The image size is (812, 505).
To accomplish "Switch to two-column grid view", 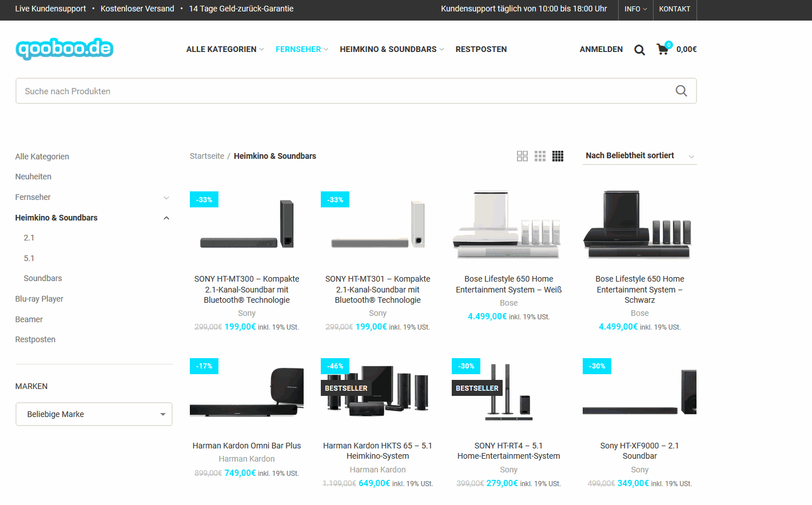I will [x=522, y=156].
